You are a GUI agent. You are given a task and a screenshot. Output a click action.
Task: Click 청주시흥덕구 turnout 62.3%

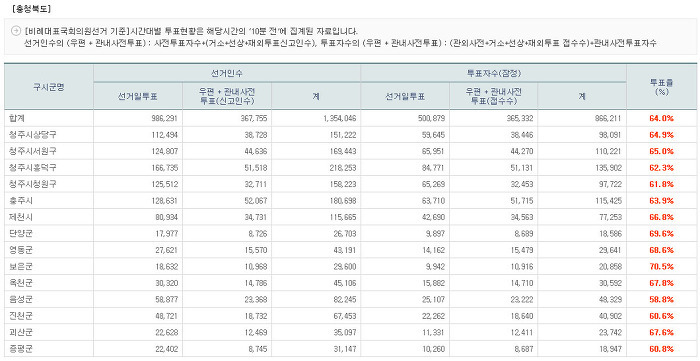(661, 168)
